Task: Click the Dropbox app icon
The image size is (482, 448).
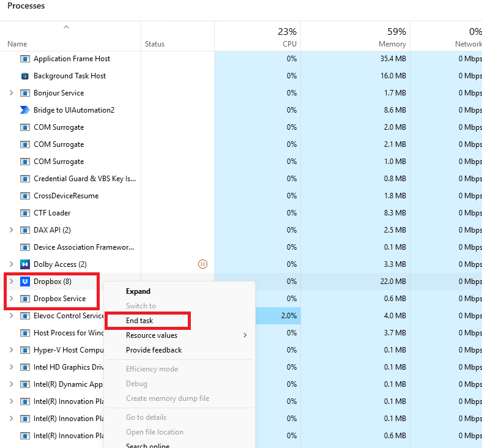Action: 25,282
